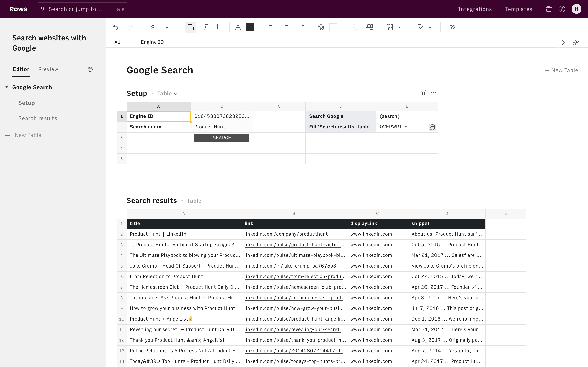Click the center align icon
588x367 pixels.
point(286,28)
